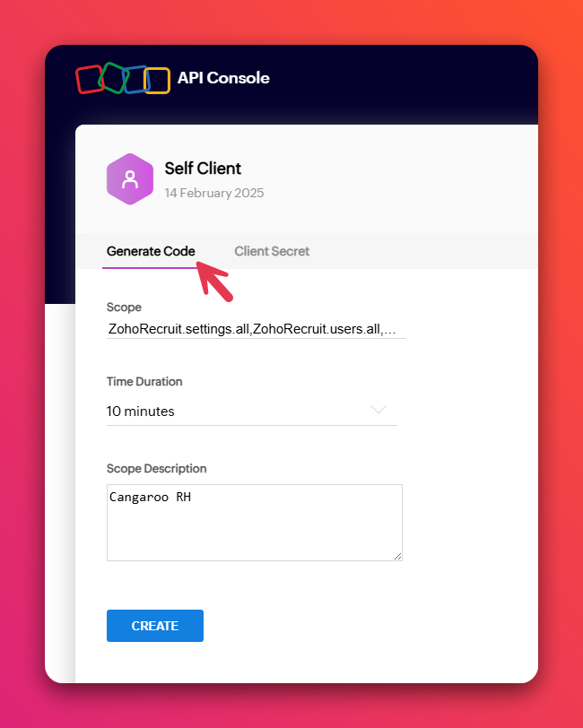Click the blue CREATE button
Viewport: 583px width, 728px height.
[x=155, y=626]
